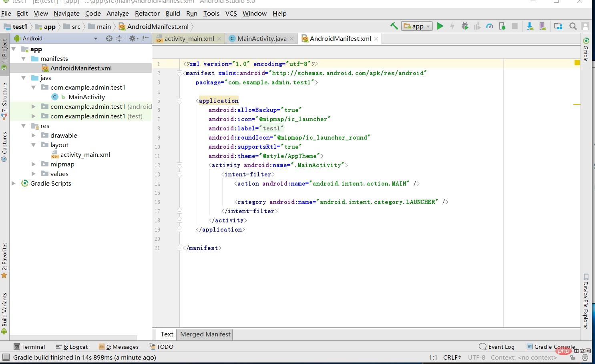
Task: Open the Android project view selector dropdown
Action: point(95,38)
